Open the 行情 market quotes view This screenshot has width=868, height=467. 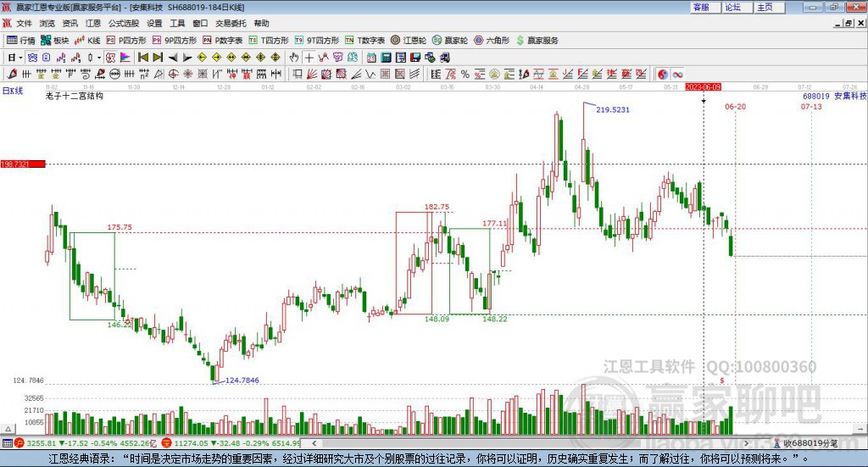(20, 41)
